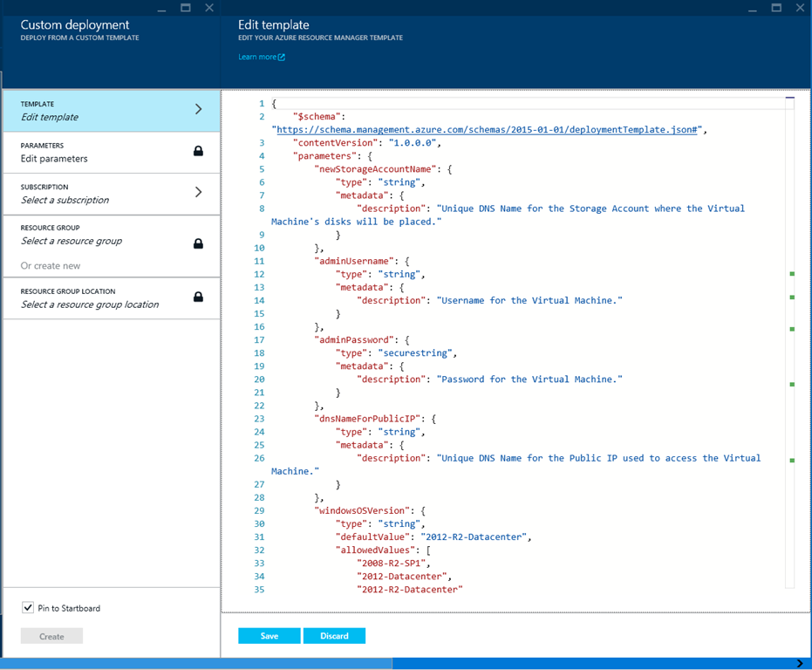Click the schema.management.azure.com URL in editor

pyautogui.click(x=490, y=129)
